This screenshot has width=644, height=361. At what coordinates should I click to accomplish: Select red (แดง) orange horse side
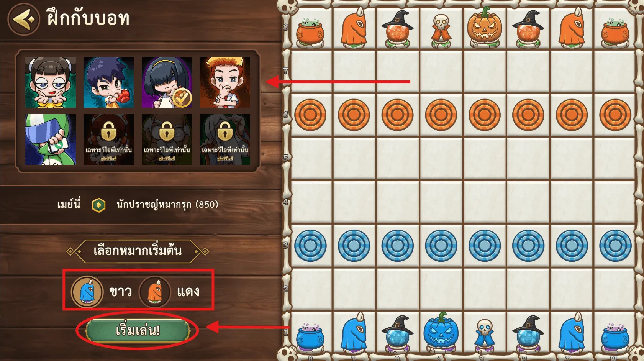[169, 292]
